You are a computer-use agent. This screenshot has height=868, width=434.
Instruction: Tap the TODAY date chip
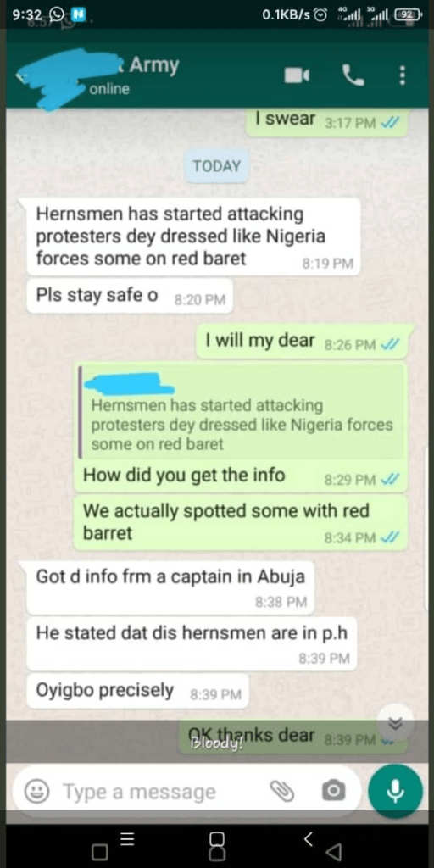pyautogui.click(x=216, y=165)
